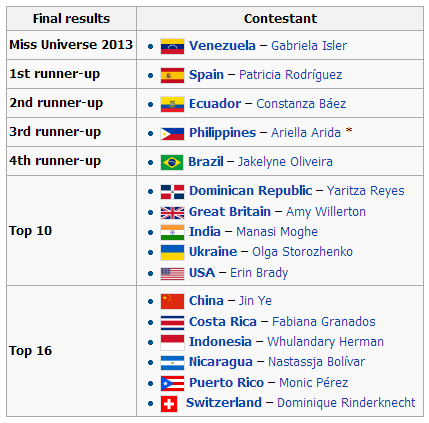
Task: Click the Switzerland flag icon
Action: tap(169, 404)
